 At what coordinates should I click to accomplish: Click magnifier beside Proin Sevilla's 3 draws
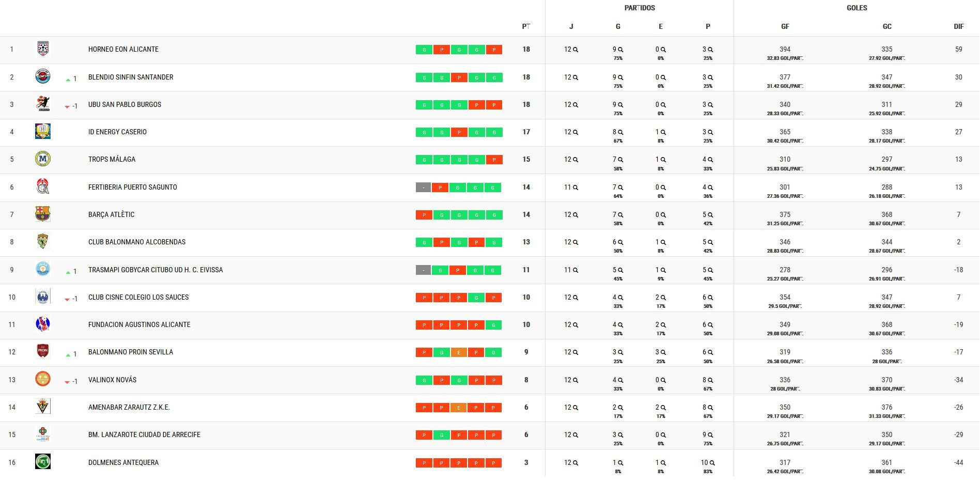[663, 352]
